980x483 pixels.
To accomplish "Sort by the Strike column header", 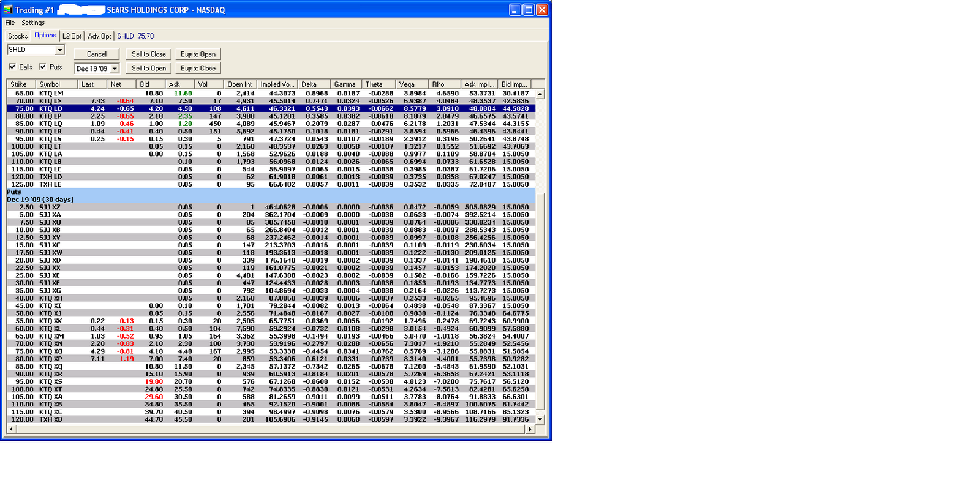I will (21, 84).
